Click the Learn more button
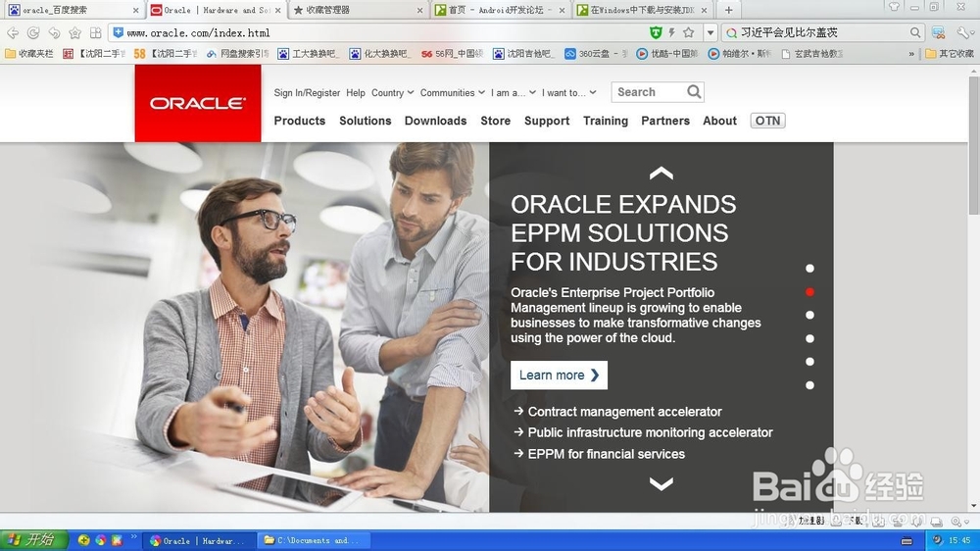 (x=559, y=376)
